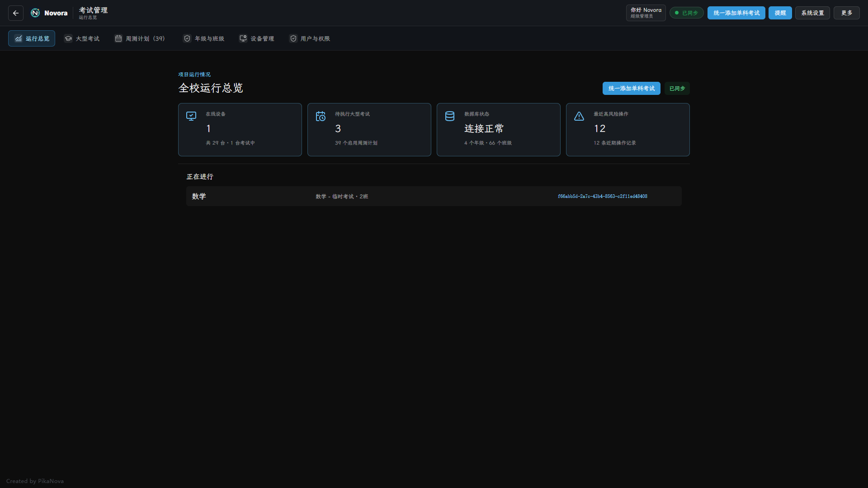Click the 周测计划 calendar icon

118,38
